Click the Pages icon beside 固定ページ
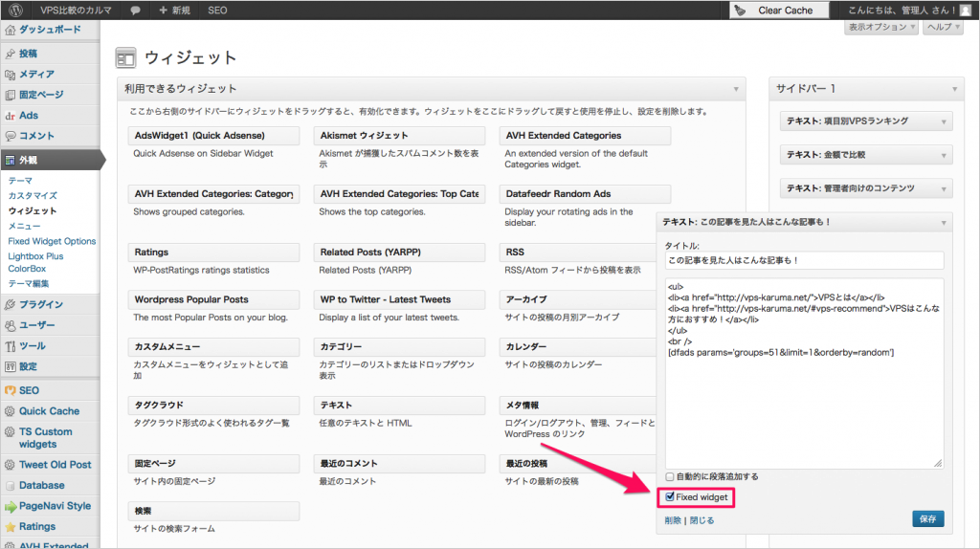980x549 pixels. [10, 95]
